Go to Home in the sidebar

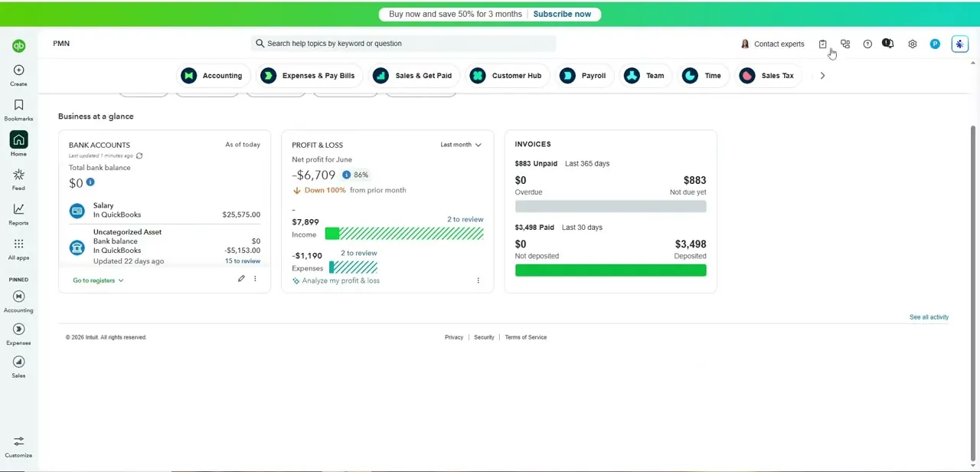tap(18, 144)
